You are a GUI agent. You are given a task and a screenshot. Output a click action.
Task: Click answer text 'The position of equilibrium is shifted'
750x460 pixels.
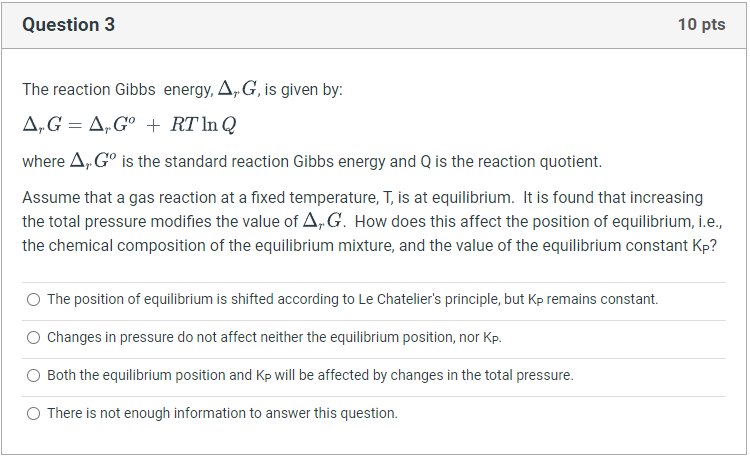click(352, 299)
